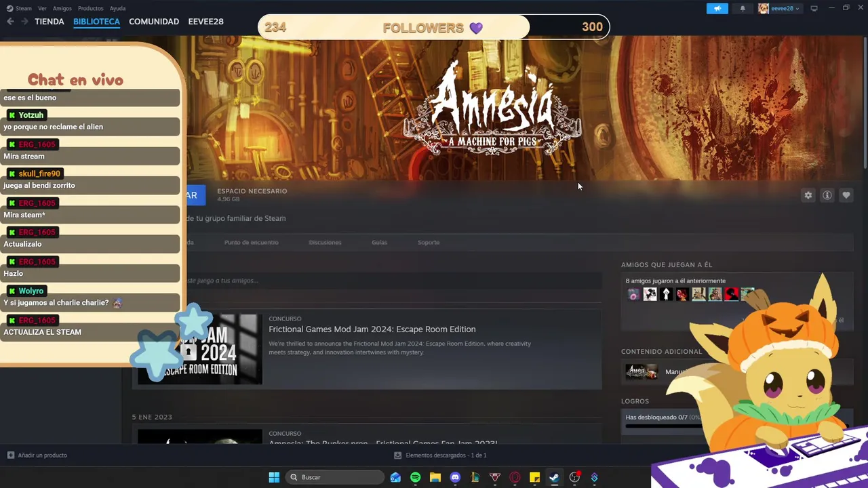The height and width of the screenshot is (488, 868).
Task: Click '8 amigos jugaron a él anteriormente'
Action: pos(675,281)
